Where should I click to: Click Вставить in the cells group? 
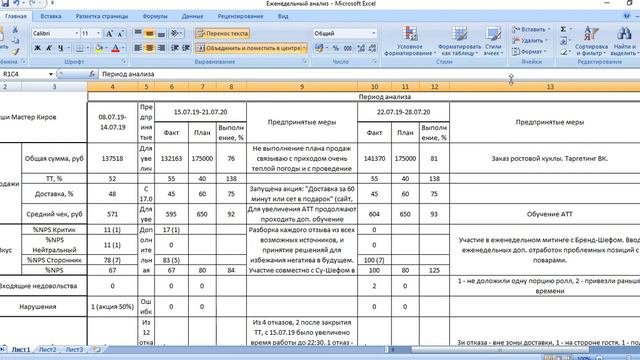[531, 29]
